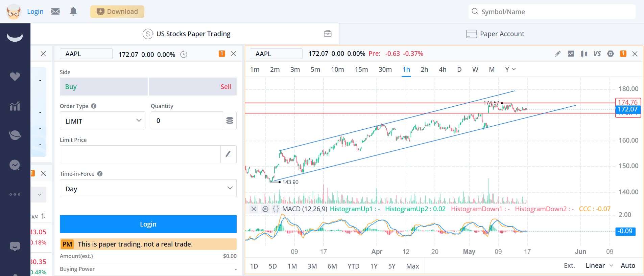Screen dimensions: 644x276
Task: Open the MACD curly-braces script icon
Action: (276, 209)
